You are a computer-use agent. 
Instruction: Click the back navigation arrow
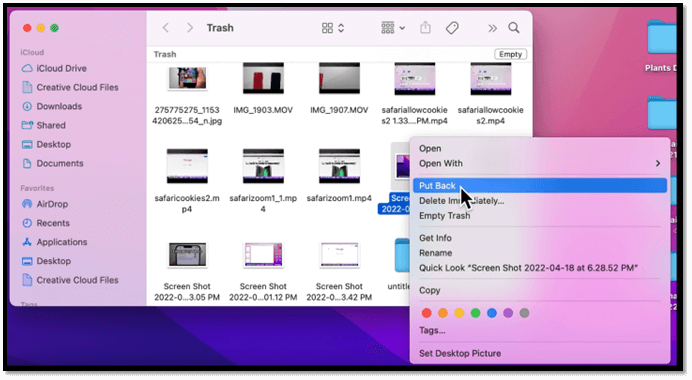[166, 28]
